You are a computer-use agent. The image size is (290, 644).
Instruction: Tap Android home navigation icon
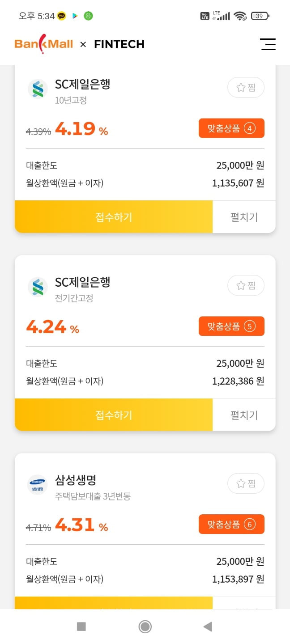click(x=145, y=627)
